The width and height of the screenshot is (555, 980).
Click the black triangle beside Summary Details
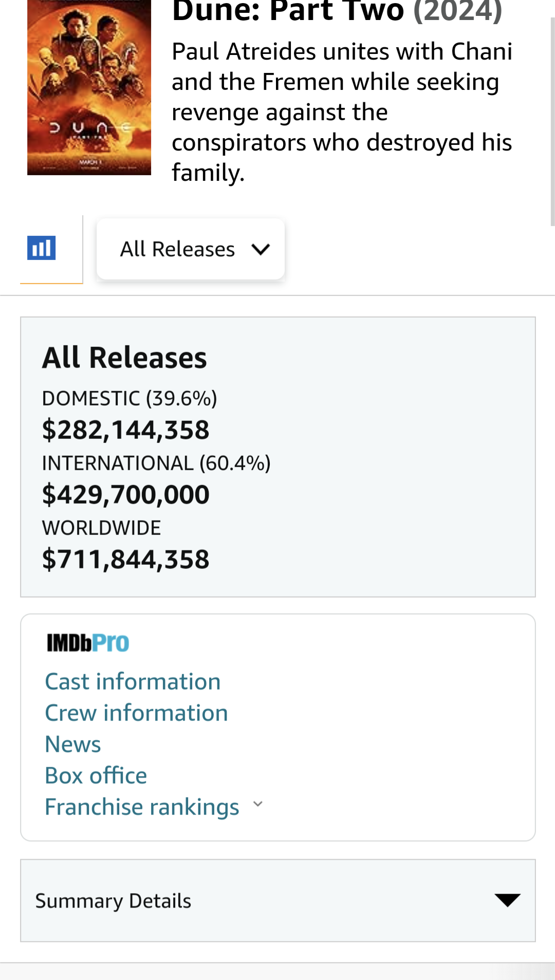click(507, 900)
